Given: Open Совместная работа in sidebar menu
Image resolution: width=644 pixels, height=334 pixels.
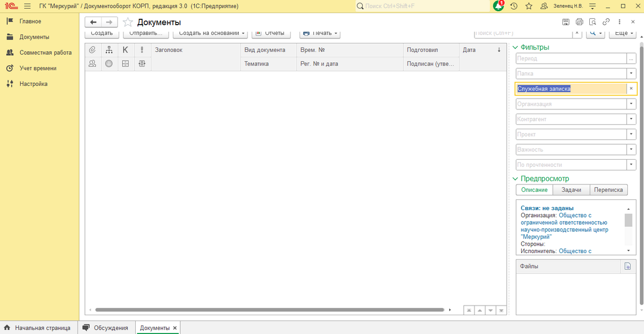Looking at the screenshot, I should pos(46,53).
